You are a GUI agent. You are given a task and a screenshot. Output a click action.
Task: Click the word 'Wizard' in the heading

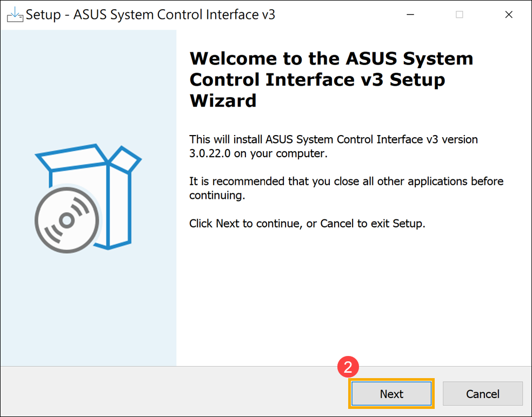[223, 100]
